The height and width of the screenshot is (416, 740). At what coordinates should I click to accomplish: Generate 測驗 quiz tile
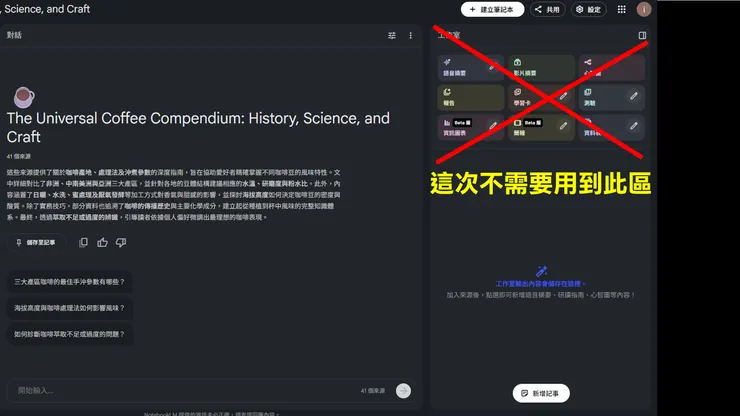(x=612, y=97)
